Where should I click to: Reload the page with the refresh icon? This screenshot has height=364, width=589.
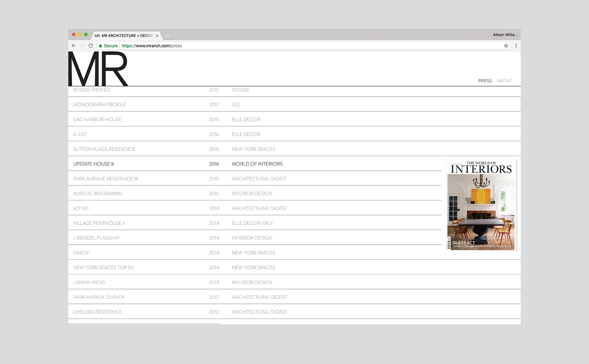click(90, 46)
